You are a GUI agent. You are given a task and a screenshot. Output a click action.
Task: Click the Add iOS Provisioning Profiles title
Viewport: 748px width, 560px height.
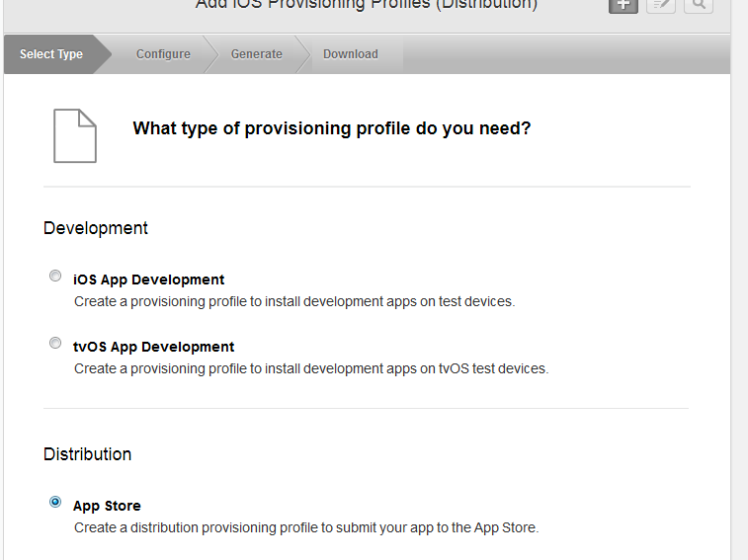367,5
